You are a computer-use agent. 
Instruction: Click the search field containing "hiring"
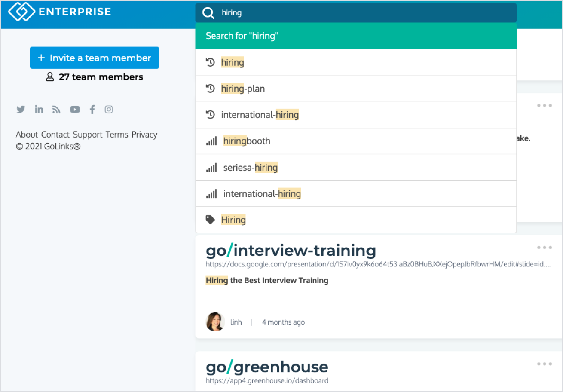[x=356, y=13]
